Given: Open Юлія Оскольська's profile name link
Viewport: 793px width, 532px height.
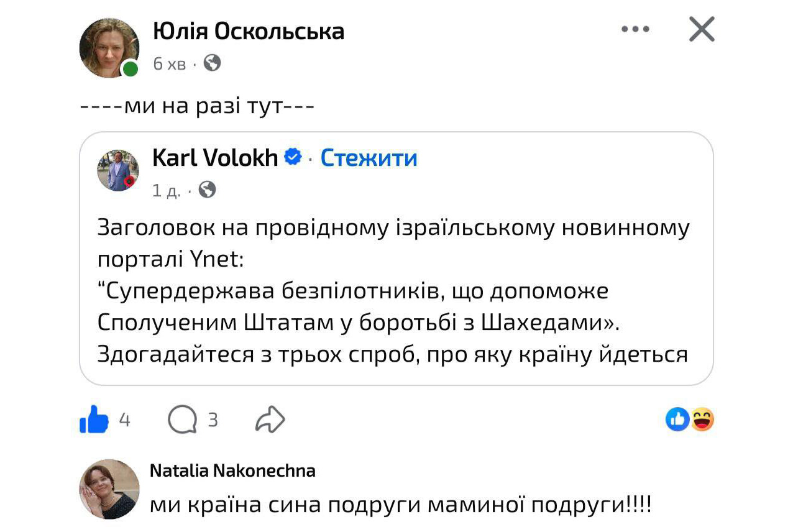Looking at the screenshot, I should [248, 31].
